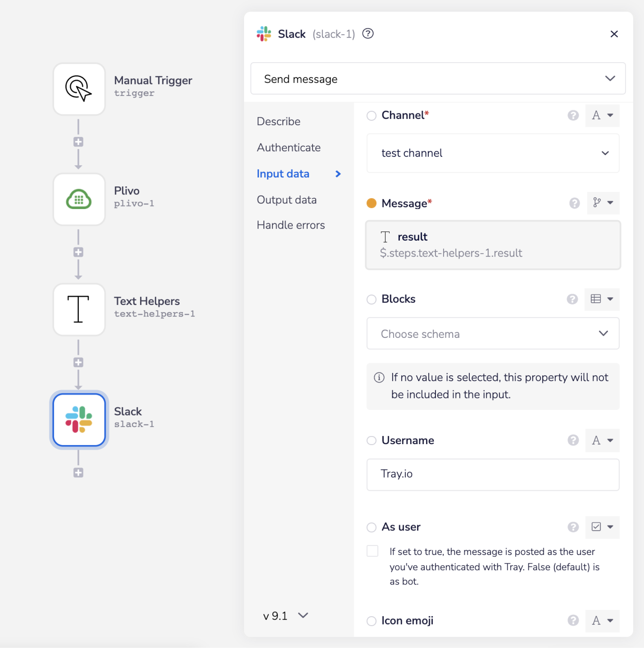Expand the test channel dropdown
Image resolution: width=644 pixels, height=648 pixels.
pos(493,153)
